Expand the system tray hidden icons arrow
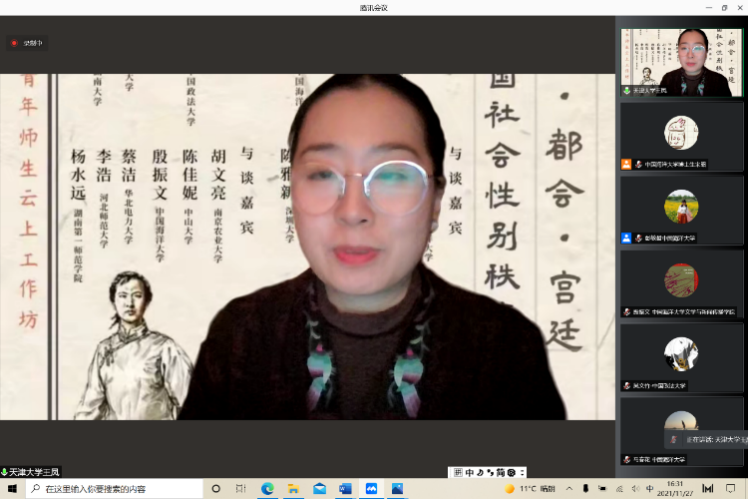This screenshot has width=748, height=499. pyautogui.click(x=571, y=489)
